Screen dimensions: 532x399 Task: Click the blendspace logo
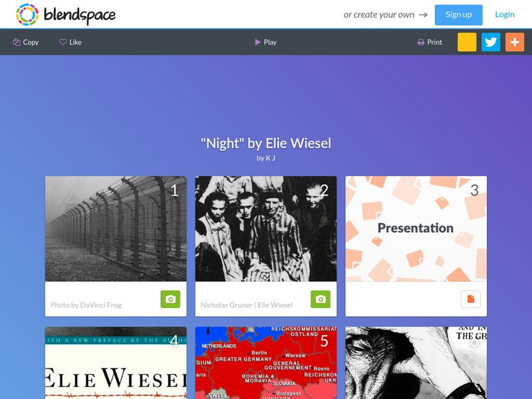click(x=66, y=15)
